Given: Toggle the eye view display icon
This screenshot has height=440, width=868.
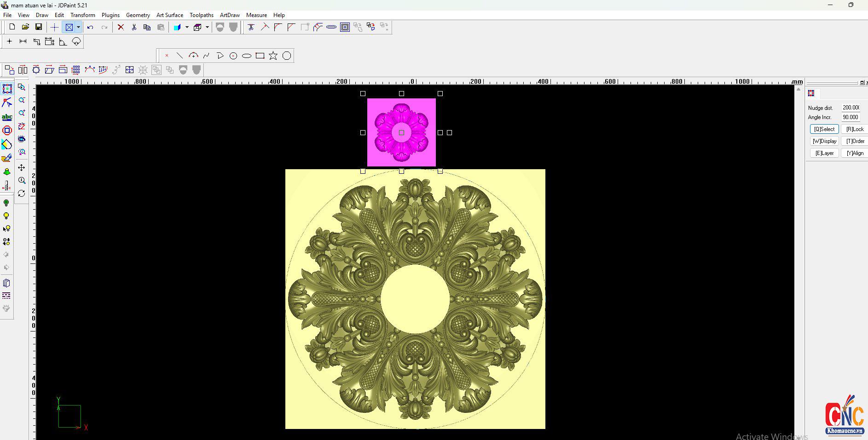Looking at the screenshot, I should 22,139.
